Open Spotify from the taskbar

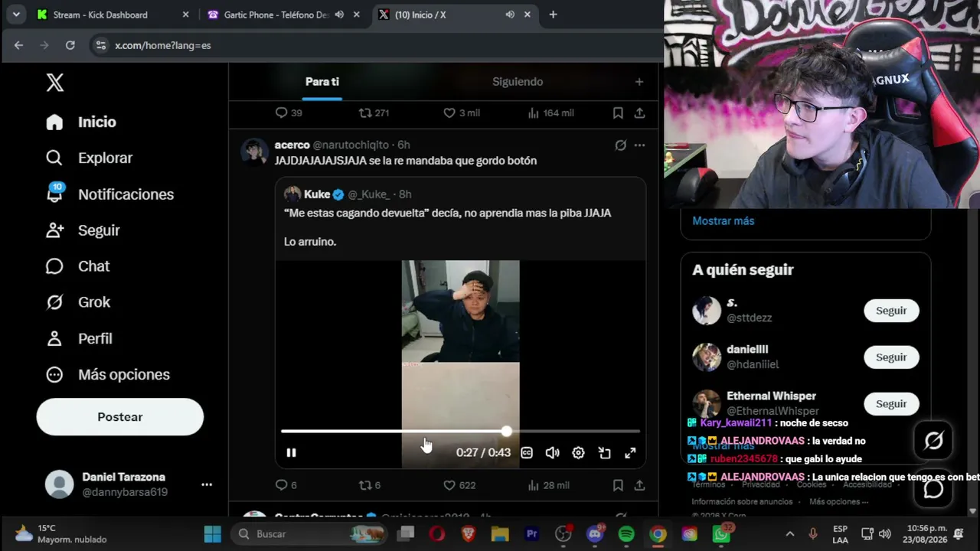click(626, 534)
